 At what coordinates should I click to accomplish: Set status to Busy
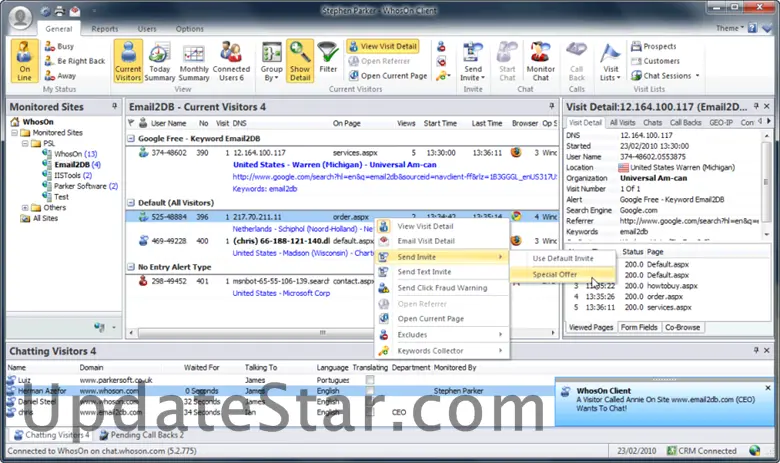pos(60,46)
